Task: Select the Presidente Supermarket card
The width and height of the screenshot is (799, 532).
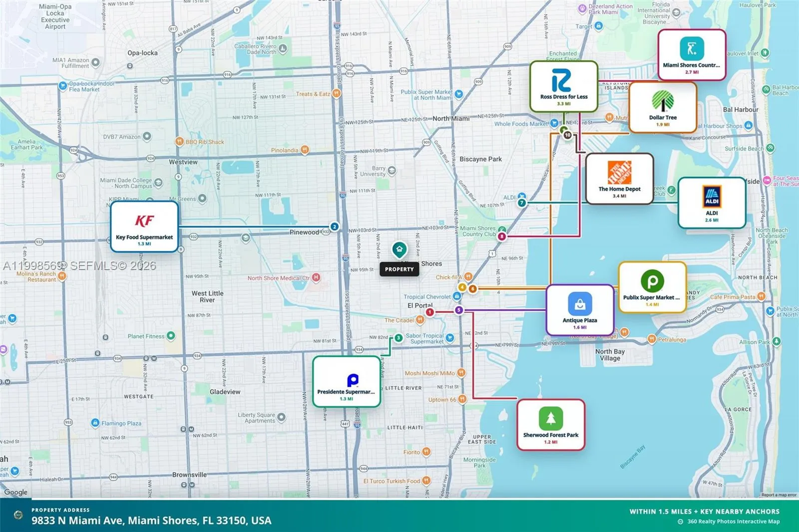Action: (x=347, y=382)
